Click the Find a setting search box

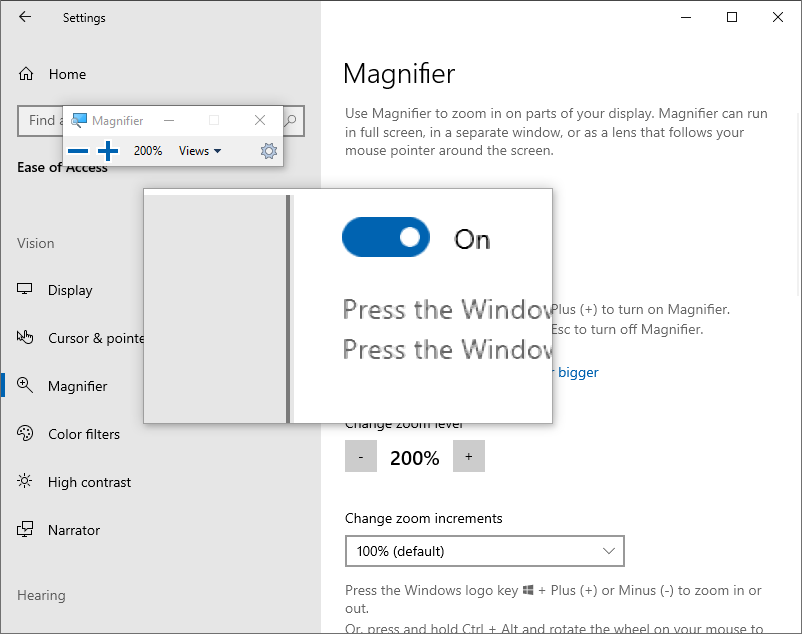click(161, 121)
